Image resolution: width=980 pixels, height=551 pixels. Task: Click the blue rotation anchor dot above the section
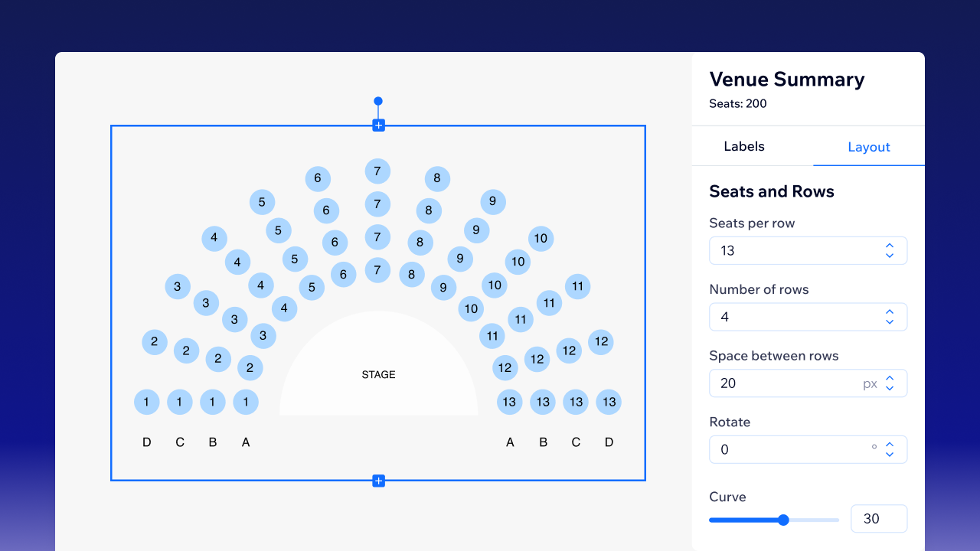378,100
